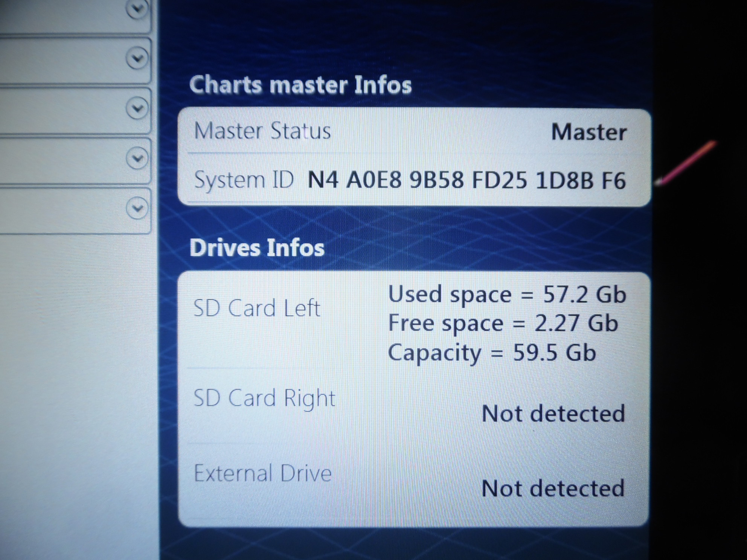The width and height of the screenshot is (747, 560).
Task: Select the SD Card Right label
Action: (x=264, y=398)
